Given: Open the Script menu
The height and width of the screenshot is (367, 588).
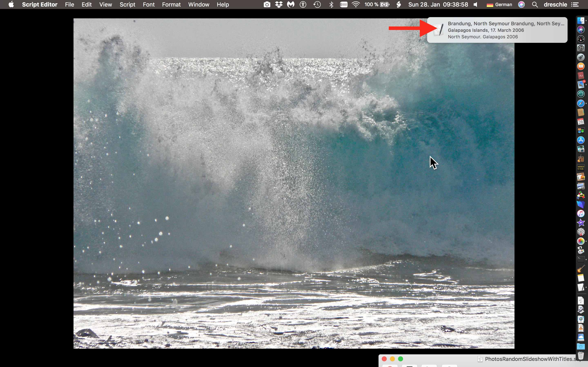Looking at the screenshot, I should tap(127, 4).
